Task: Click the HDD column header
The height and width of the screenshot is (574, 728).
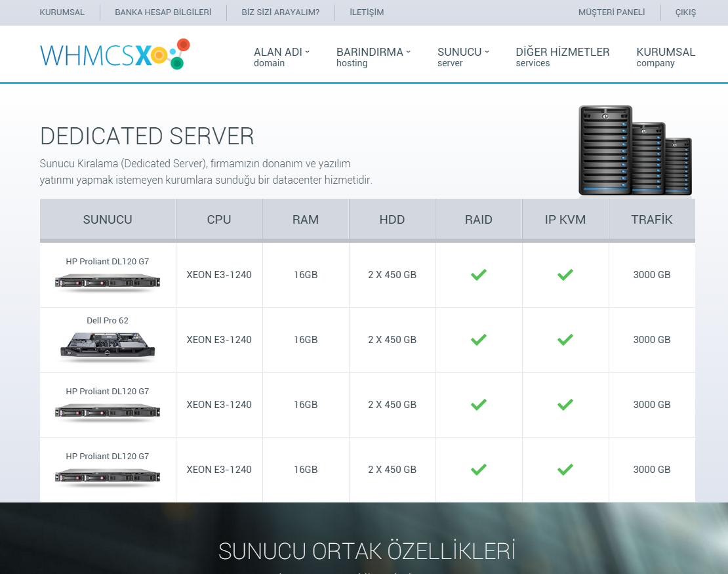Action: [392, 220]
